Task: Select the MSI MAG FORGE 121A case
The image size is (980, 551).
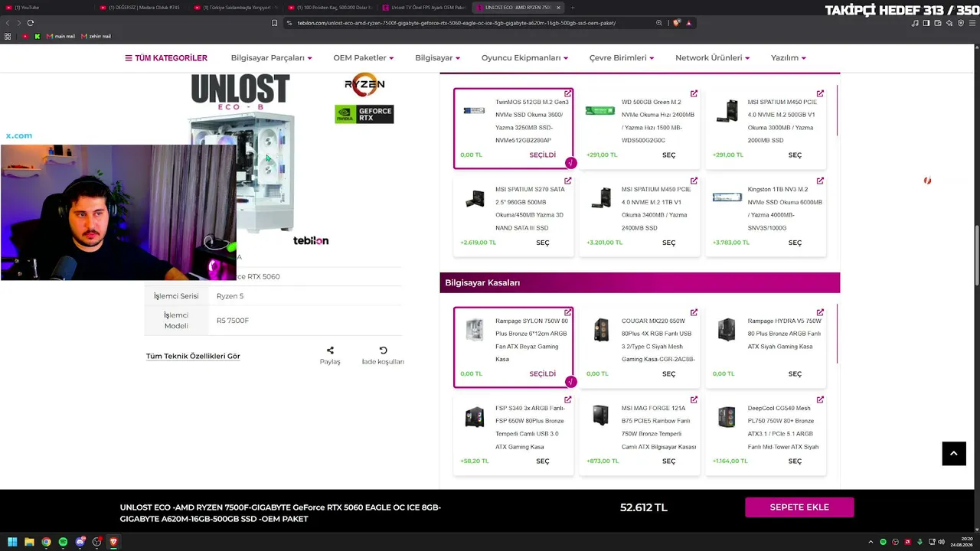Action: [668, 461]
